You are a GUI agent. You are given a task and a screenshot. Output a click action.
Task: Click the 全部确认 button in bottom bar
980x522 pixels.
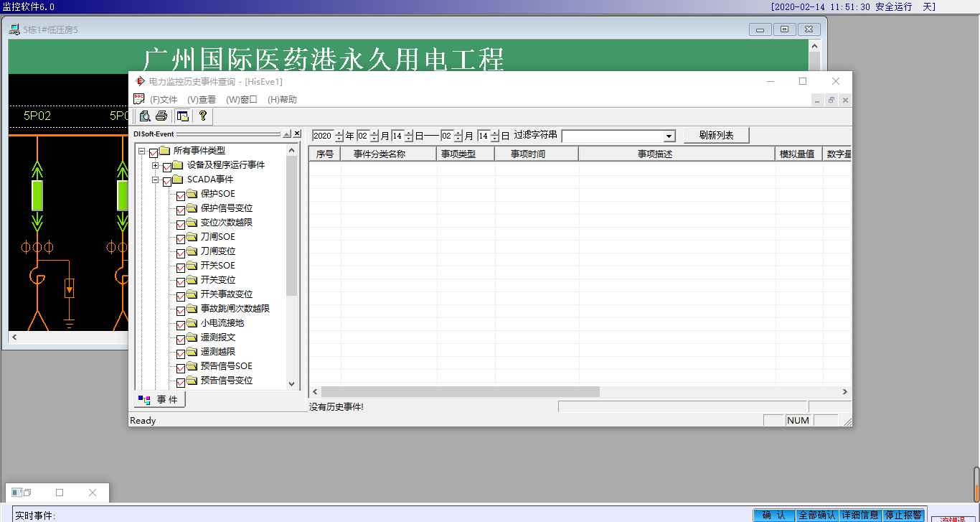[817, 515]
